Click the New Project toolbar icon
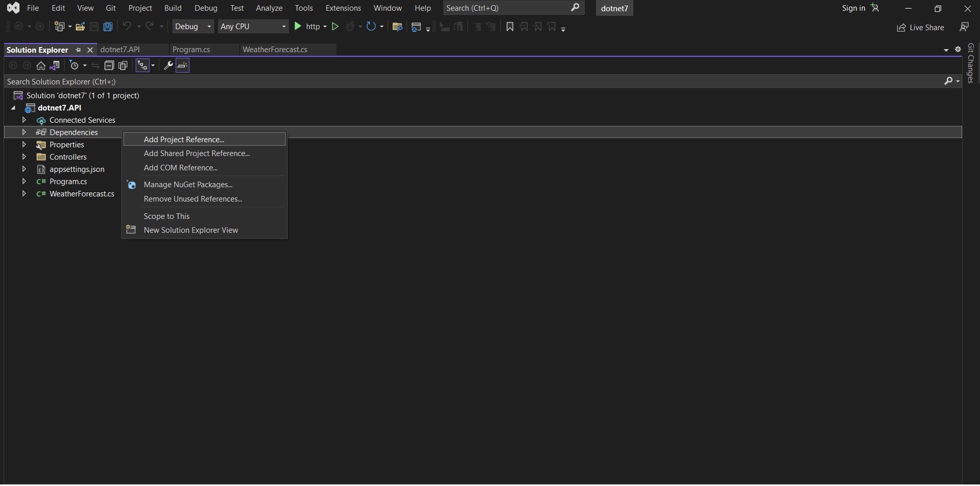Image resolution: width=980 pixels, height=486 pixels. click(x=60, y=27)
